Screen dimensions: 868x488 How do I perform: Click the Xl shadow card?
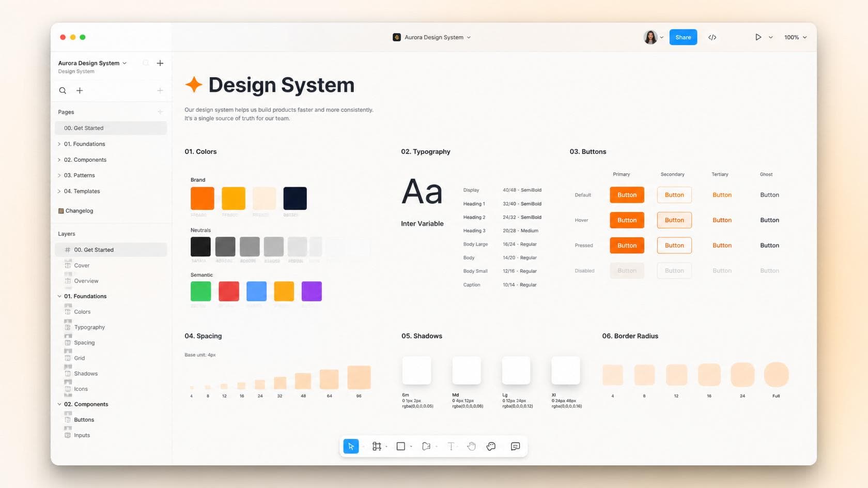point(566,370)
